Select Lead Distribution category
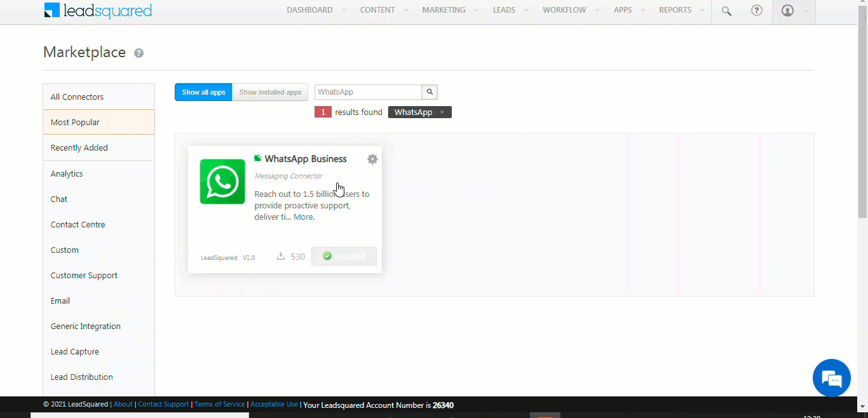868x418 pixels. [98, 377]
